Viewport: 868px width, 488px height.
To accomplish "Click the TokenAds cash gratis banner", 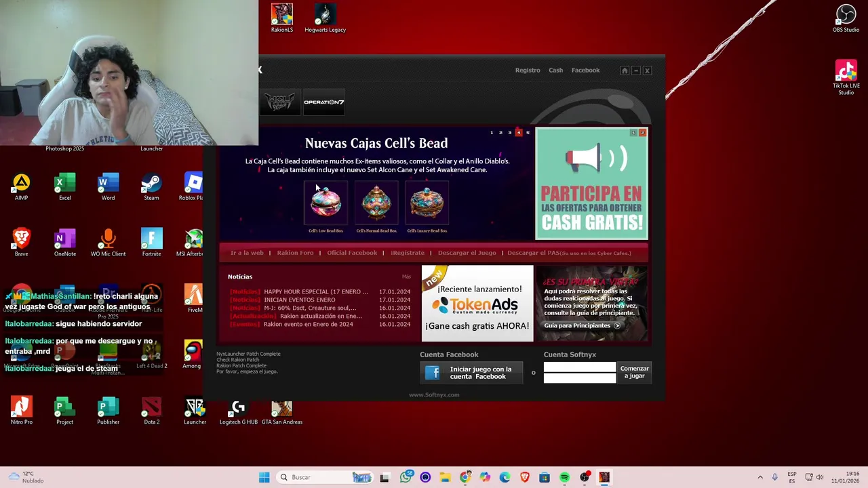I will click(x=477, y=303).
